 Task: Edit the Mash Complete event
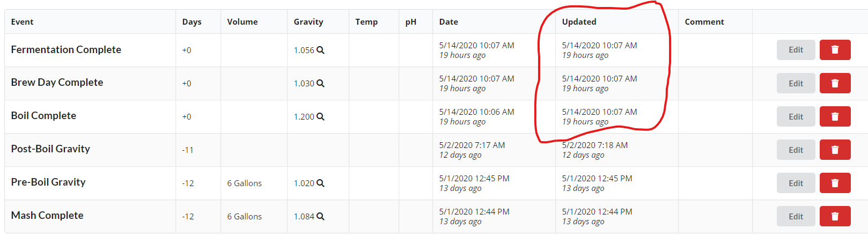pos(796,216)
